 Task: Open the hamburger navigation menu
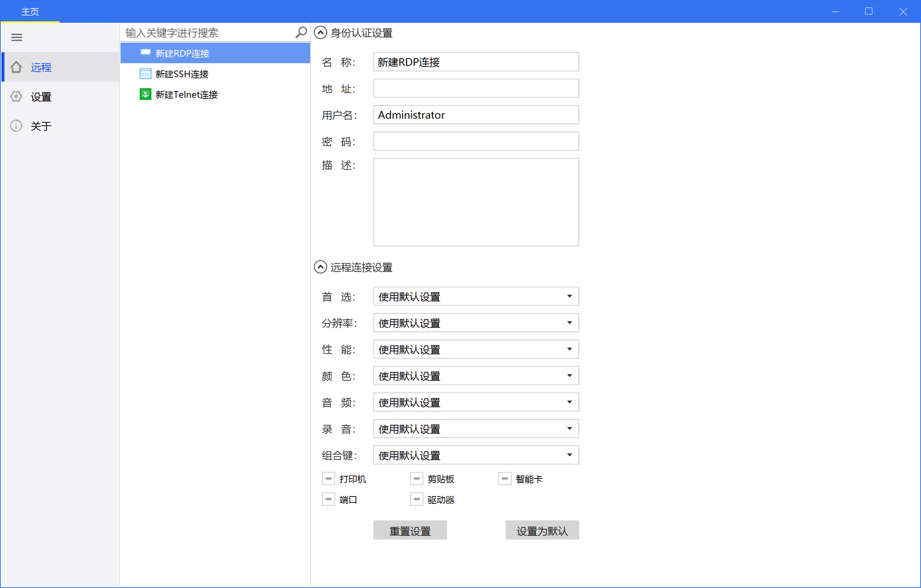pyautogui.click(x=17, y=37)
